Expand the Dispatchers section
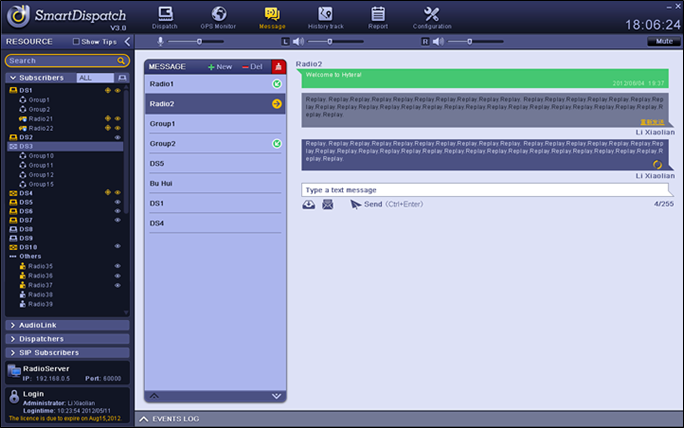684x428 pixels. tap(67, 339)
